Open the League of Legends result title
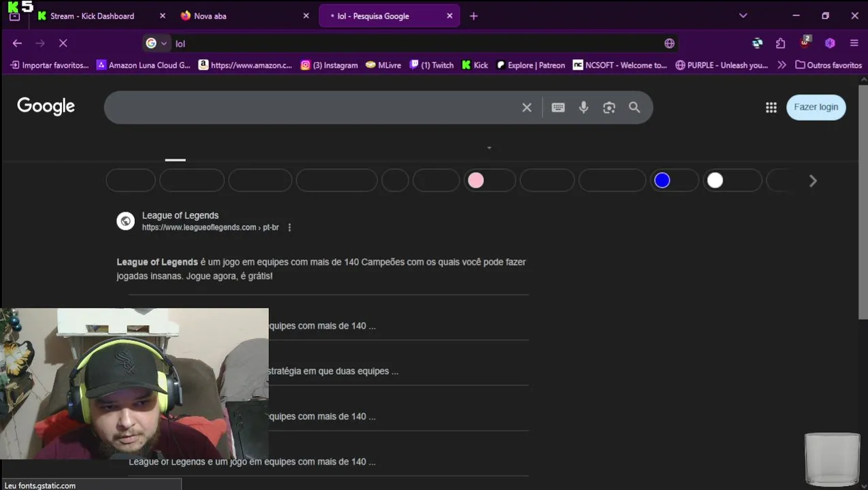 click(x=180, y=215)
